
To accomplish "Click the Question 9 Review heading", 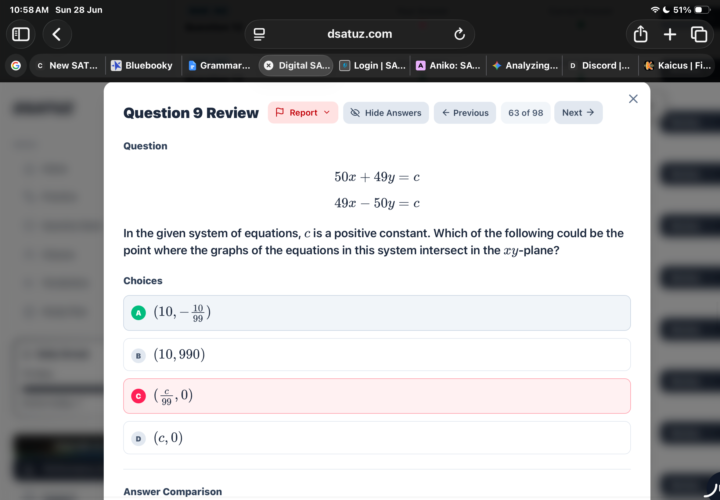I will [191, 113].
